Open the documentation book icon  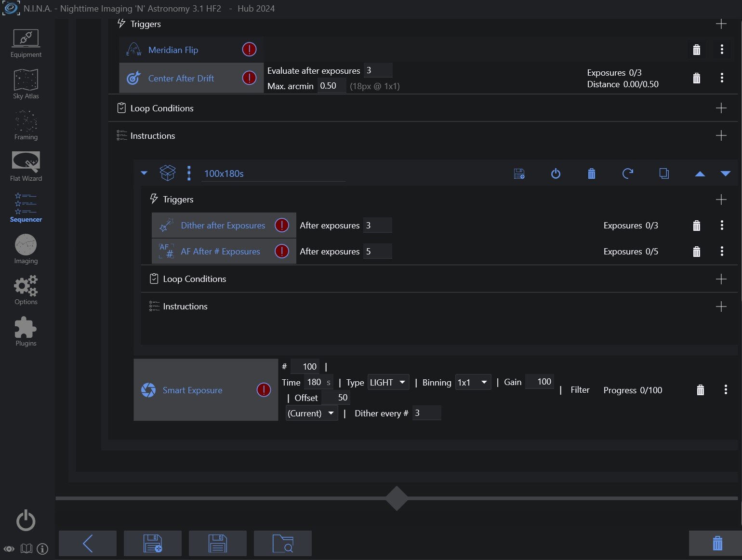26,549
